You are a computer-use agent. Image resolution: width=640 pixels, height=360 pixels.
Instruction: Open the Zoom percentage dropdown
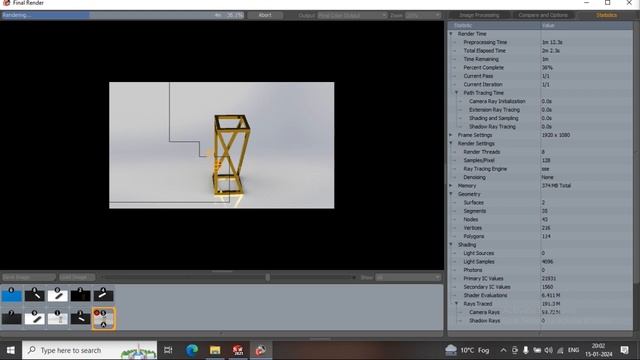click(x=423, y=15)
